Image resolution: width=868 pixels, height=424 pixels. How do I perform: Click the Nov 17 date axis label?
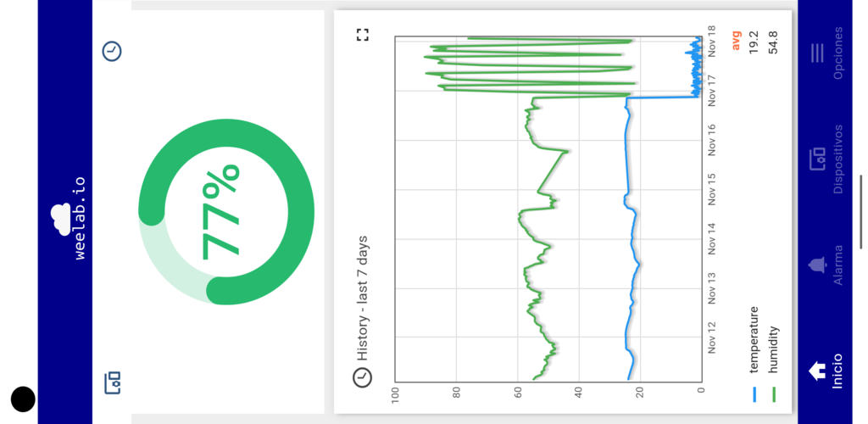712,91
